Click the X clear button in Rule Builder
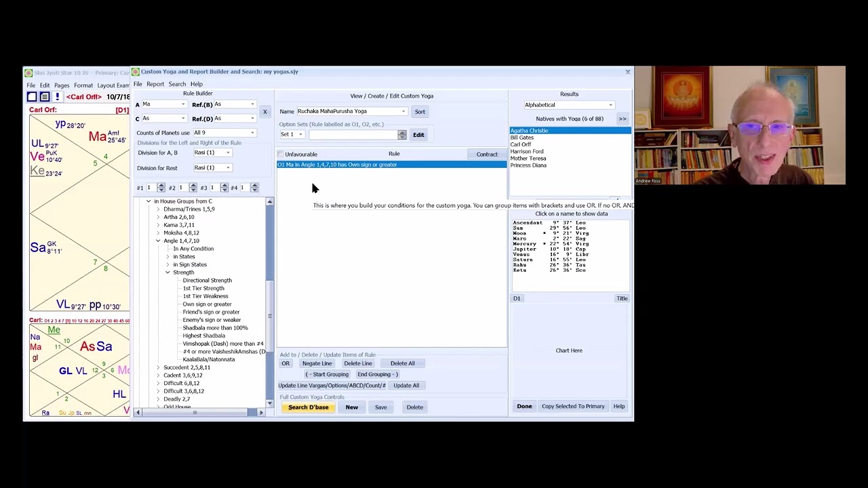868x488 pixels. [265, 112]
